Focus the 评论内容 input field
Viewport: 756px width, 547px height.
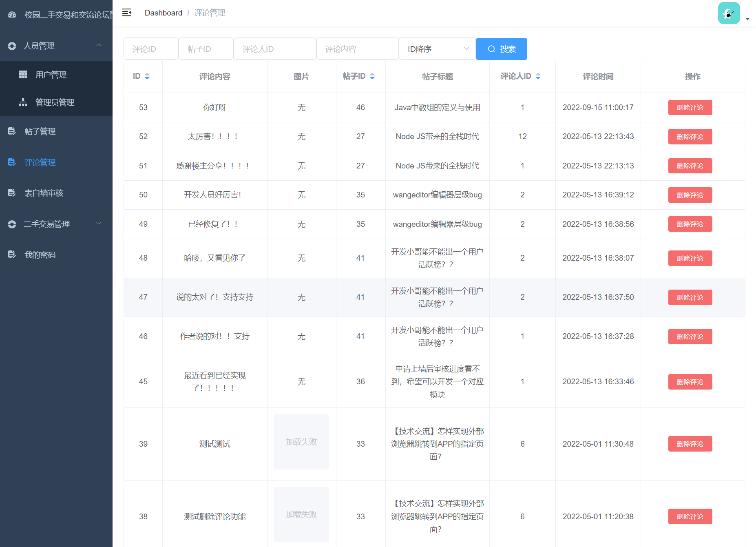click(358, 49)
